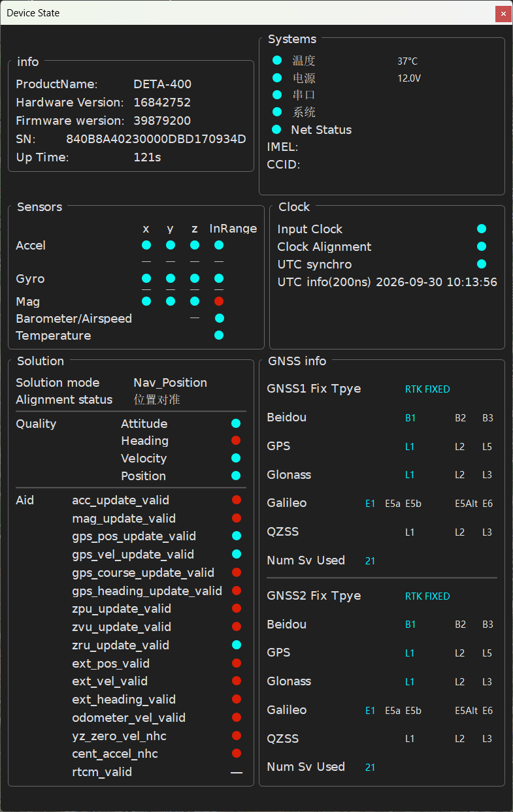This screenshot has height=812, width=513.
Task: Click the gps_course_update_valid indicator dot
Action: coord(237,572)
